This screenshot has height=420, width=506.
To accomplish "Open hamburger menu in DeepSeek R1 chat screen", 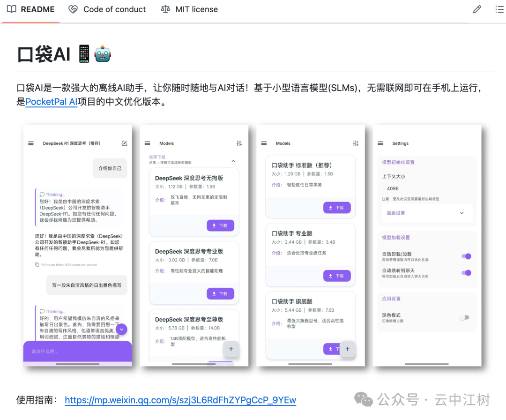I will click(x=31, y=143).
